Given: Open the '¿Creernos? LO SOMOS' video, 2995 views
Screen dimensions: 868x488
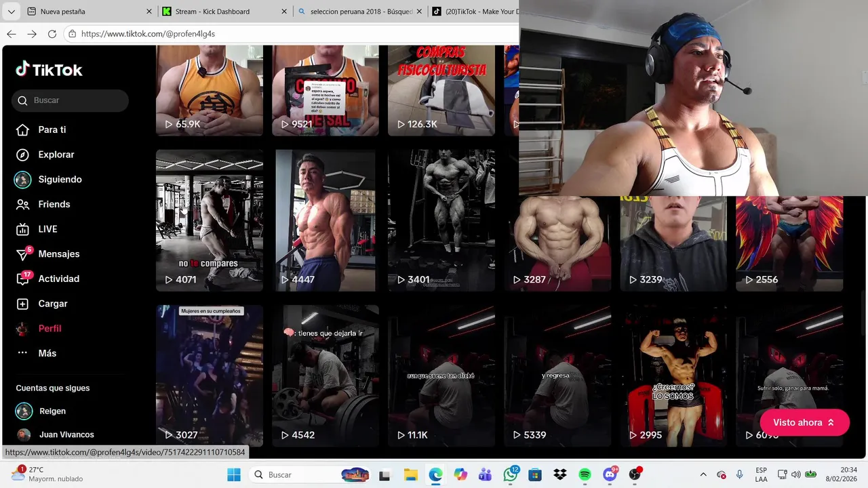Looking at the screenshot, I should 673,375.
